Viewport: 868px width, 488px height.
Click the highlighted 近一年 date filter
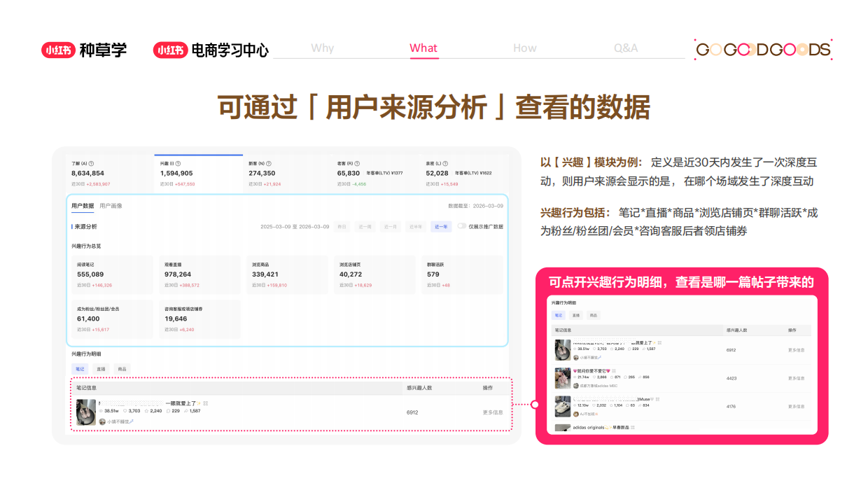click(442, 225)
